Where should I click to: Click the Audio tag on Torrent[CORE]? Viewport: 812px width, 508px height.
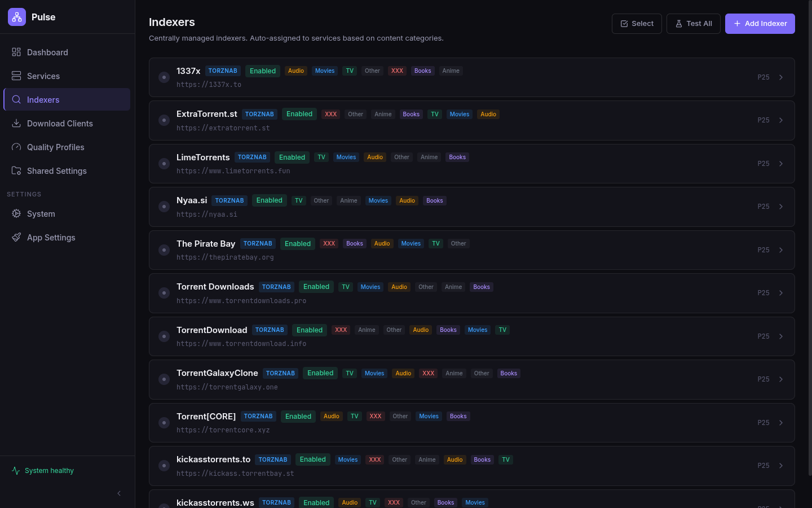tap(332, 417)
